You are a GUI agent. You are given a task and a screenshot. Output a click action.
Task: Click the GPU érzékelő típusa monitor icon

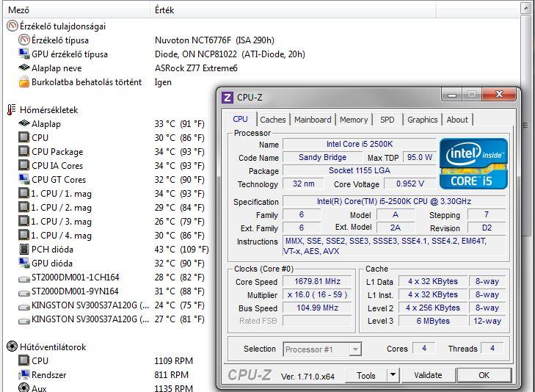tap(24, 54)
